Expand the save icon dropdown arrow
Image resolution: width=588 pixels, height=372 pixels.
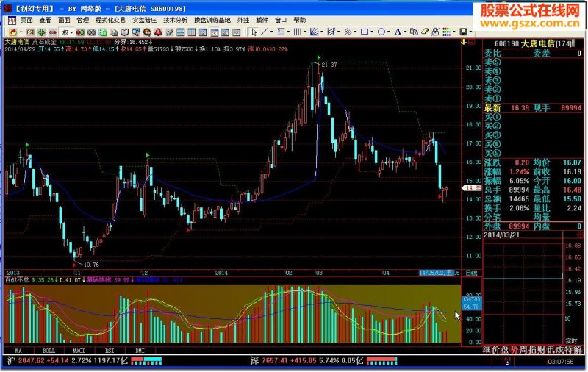click(x=471, y=32)
